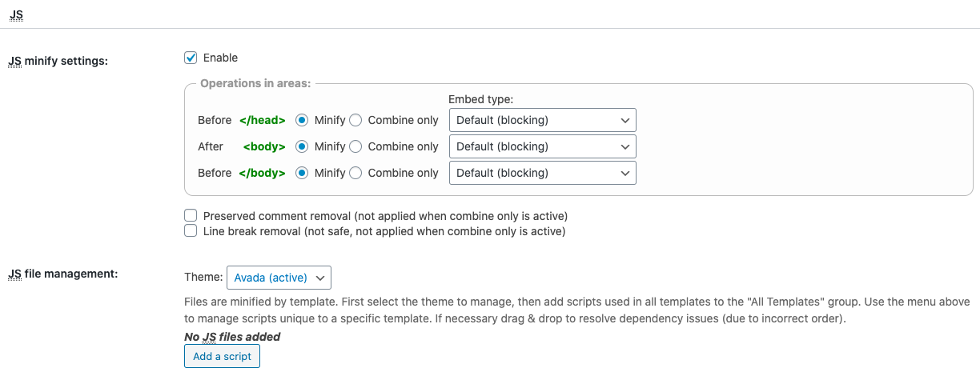
Task: Open embed type dropdown for Before </body>
Action: click(542, 173)
